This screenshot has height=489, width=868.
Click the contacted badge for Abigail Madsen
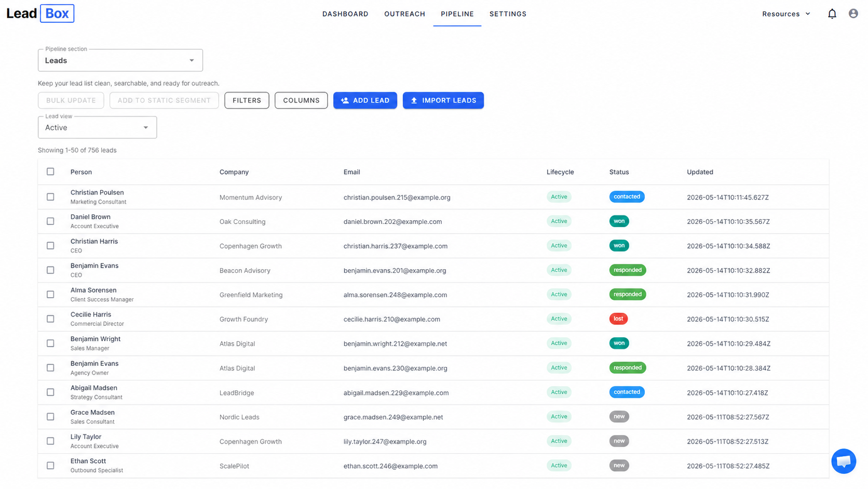(x=627, y=392)
